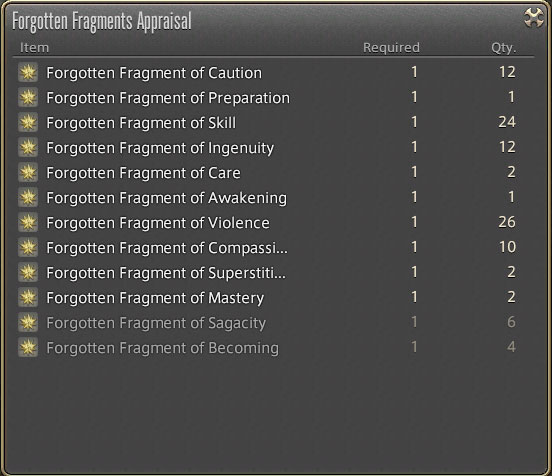Click the Forgotten Fragment of Caution icon
Screen dimensions: 552x476
click(28, 73)
